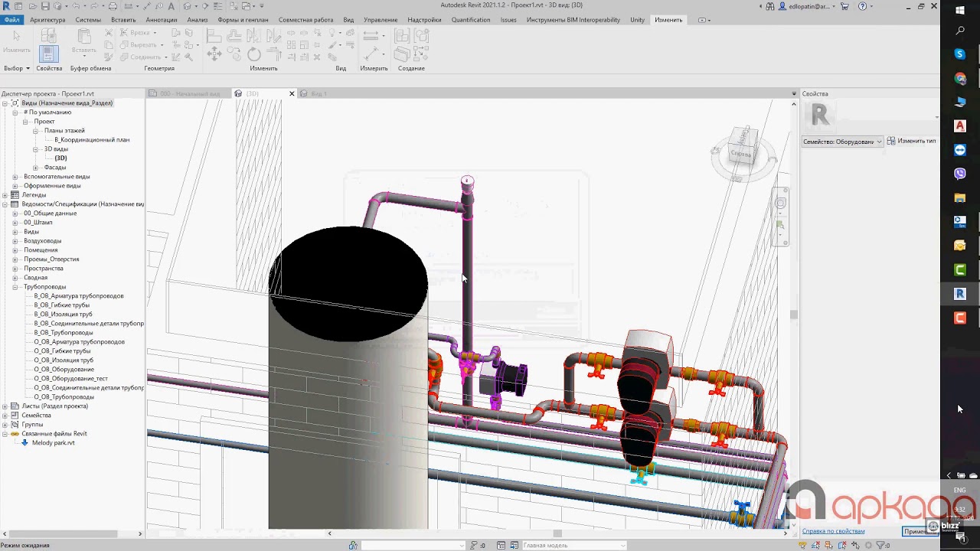Click the Viber icon in Windows taskbar

tap(960, 174)
